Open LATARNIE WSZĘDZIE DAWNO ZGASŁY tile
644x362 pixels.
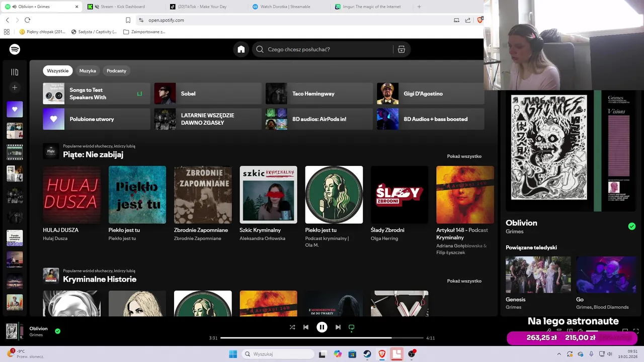pyautogui.click(x=208, y=119)
